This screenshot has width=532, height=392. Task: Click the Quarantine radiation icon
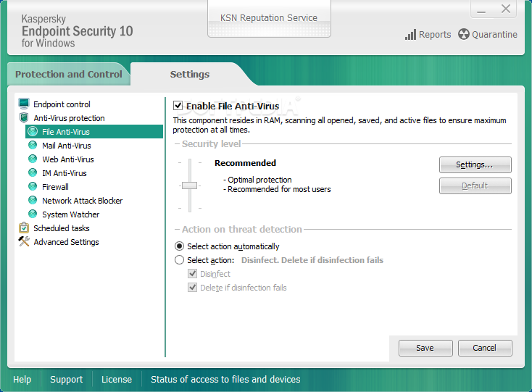click(x=463, y=34)
